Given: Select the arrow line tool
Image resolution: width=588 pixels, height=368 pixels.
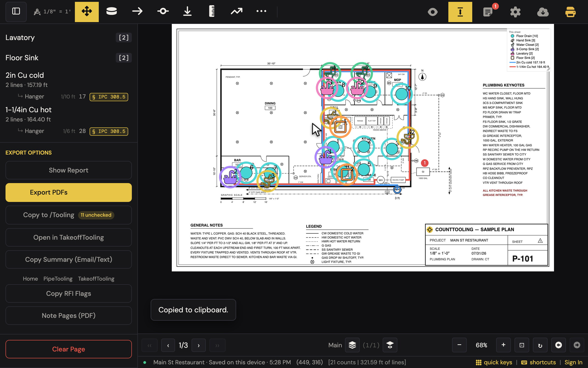Looking at the screenshot, I should (x=137, y=12).
